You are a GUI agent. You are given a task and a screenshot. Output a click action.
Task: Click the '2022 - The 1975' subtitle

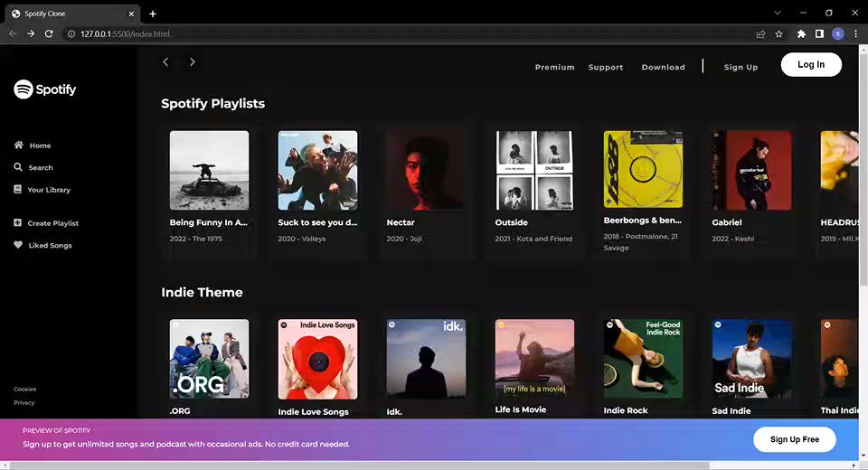coord(196,239)
